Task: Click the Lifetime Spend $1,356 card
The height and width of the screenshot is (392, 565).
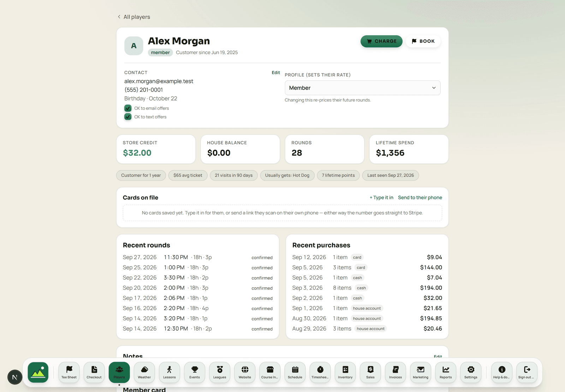Action: [x=409, y=149]
